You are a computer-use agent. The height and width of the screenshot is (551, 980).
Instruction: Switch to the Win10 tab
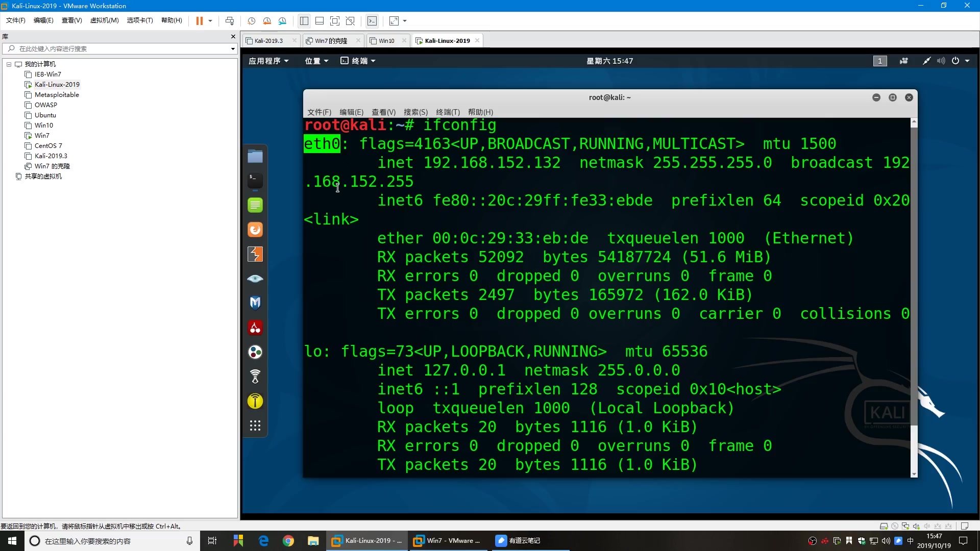tap(386, 41)
